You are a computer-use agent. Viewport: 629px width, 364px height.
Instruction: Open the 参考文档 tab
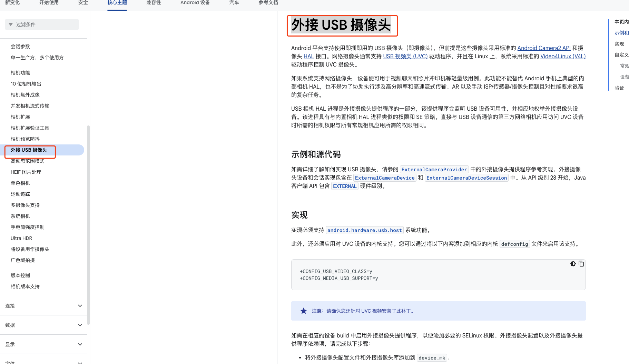(268, 3)
